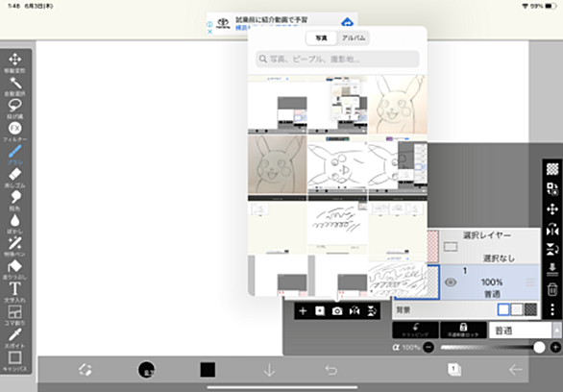Tap horizontal flip icon right of camera icon

pyautogui.click(x=355, y=311)
